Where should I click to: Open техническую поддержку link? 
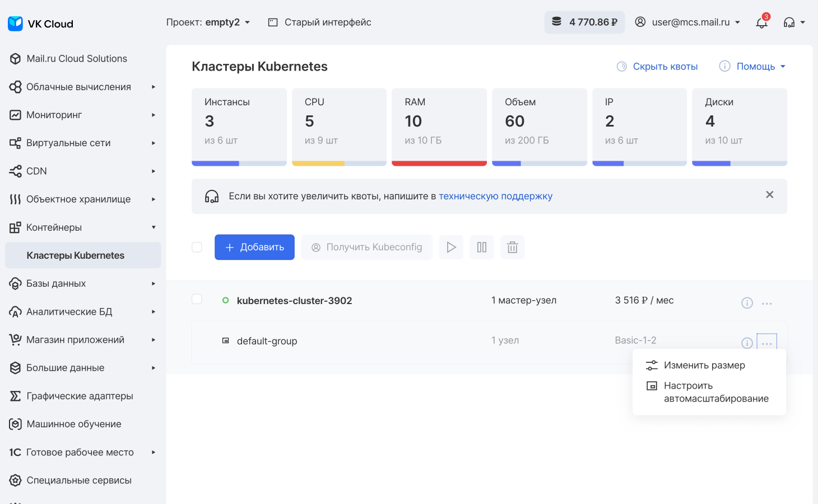click(495, 196)
